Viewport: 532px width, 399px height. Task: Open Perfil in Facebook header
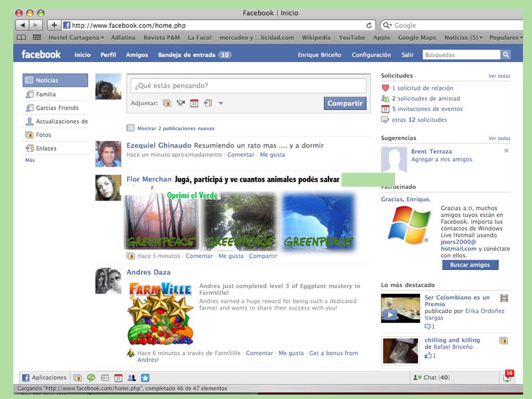point(108,55)
